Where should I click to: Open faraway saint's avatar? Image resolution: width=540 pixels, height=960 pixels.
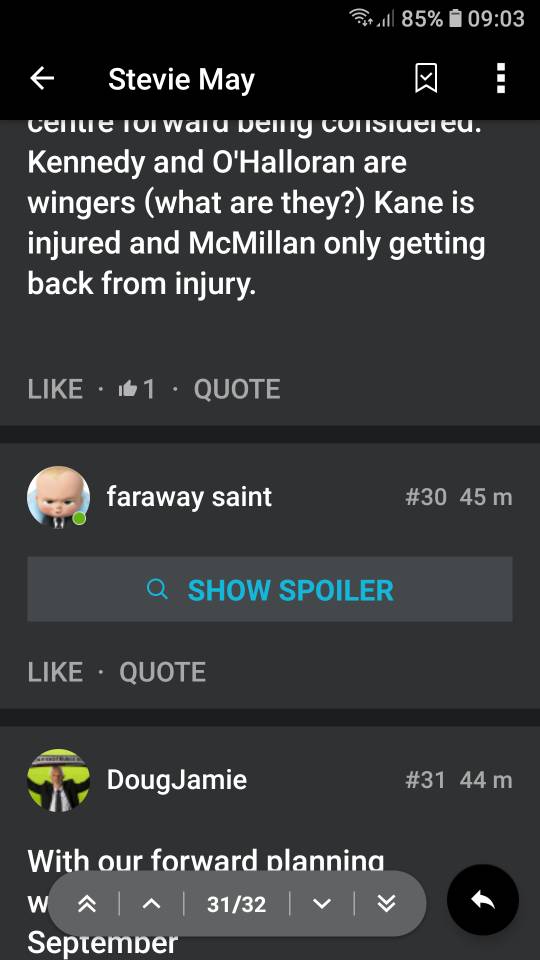coord(58,497)
